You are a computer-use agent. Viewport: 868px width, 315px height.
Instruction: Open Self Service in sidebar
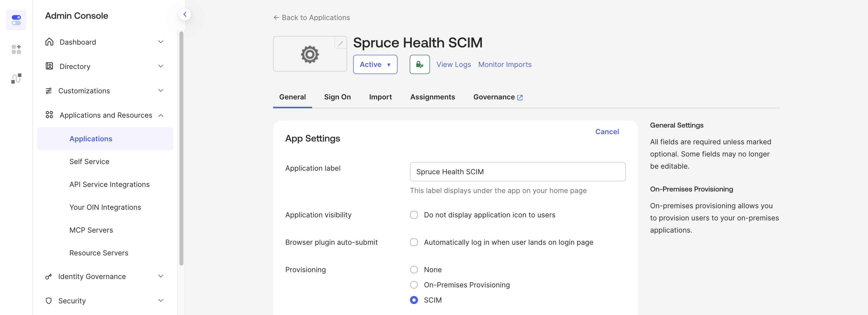[89, 162]
